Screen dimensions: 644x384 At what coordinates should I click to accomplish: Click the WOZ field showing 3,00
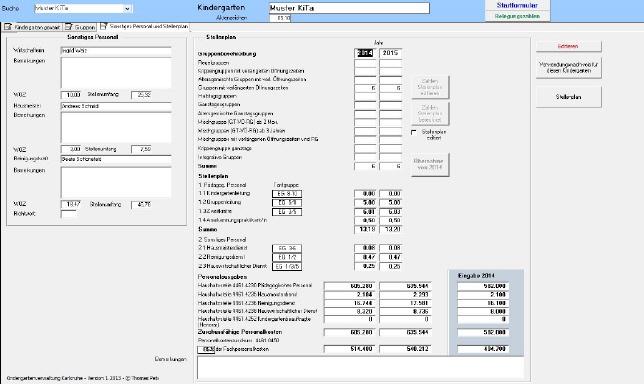(71, 149)
